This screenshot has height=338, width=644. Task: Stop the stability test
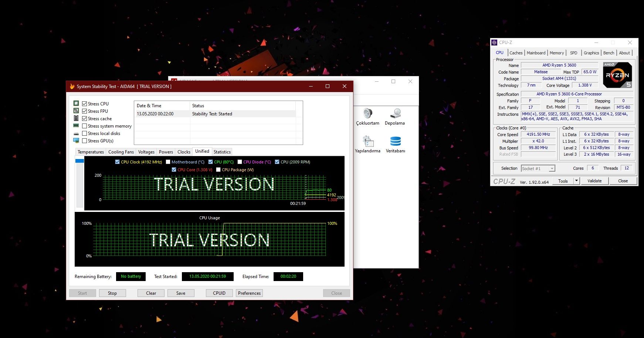(112, 293)
